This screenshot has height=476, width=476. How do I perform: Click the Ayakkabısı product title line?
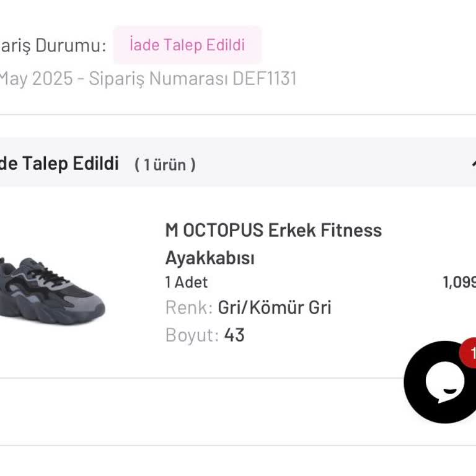click(209, 258)
